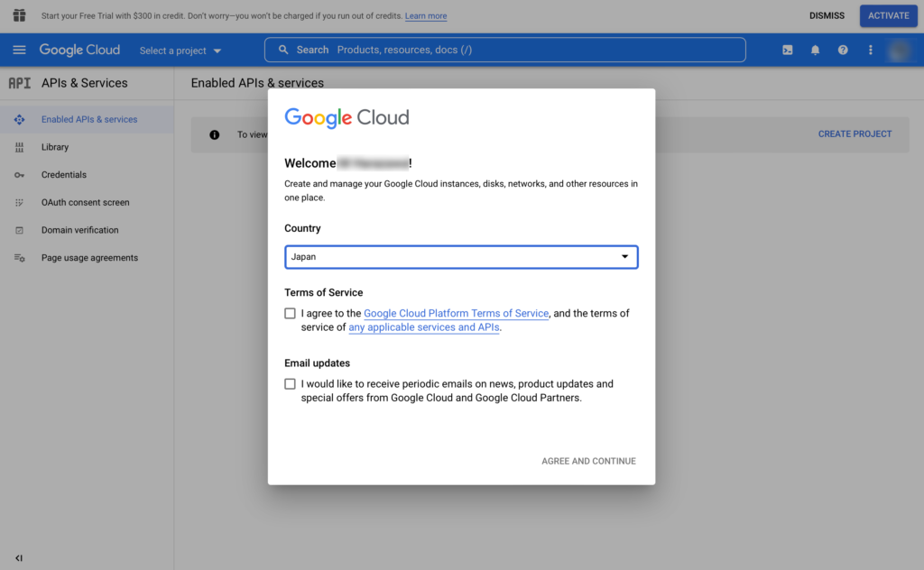Viewport: 924px width, 570px height.
Task: Select OAuth consent screen menu item
Action: point(86,203)
